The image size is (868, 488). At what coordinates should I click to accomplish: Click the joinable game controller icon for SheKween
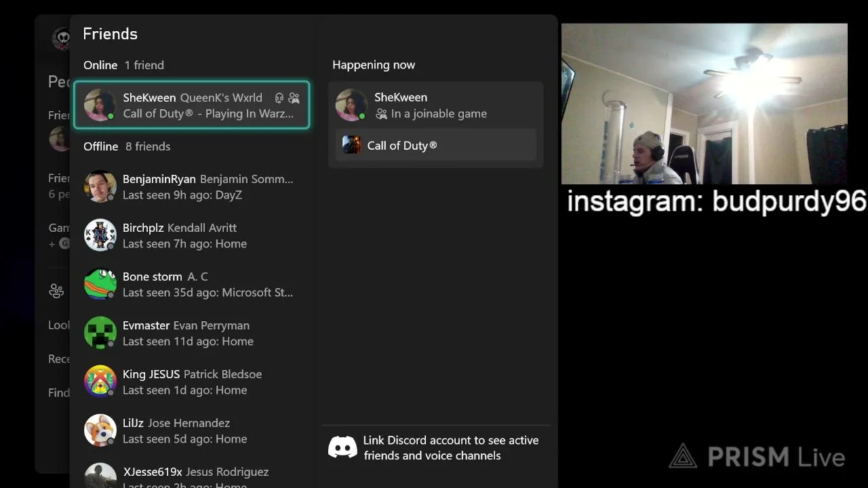[294, 98]
